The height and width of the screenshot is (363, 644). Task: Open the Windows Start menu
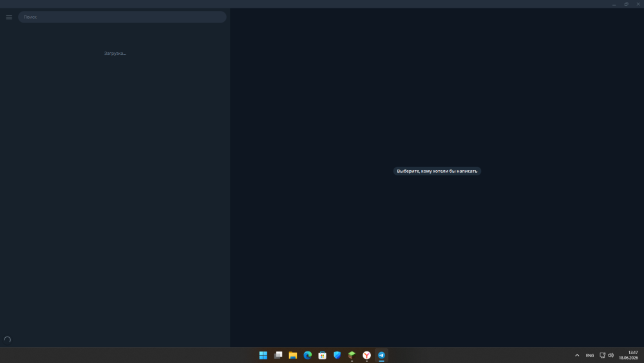(263, 355)
